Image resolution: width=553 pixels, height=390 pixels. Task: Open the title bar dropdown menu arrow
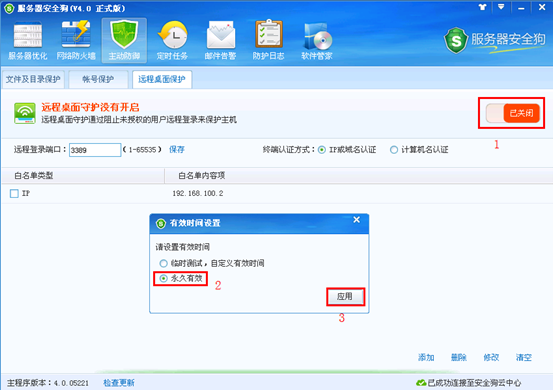501,7
